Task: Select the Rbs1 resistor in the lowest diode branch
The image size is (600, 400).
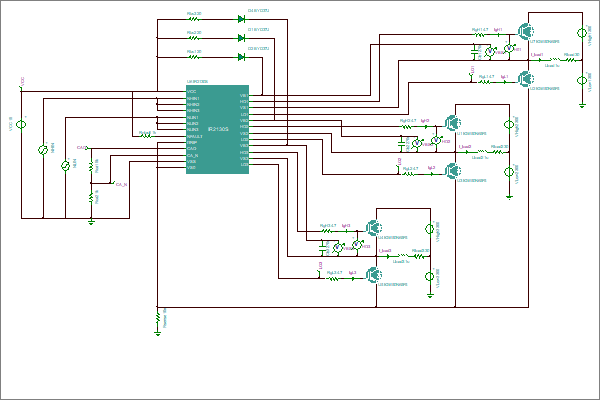Action: (x=194, y=57)
